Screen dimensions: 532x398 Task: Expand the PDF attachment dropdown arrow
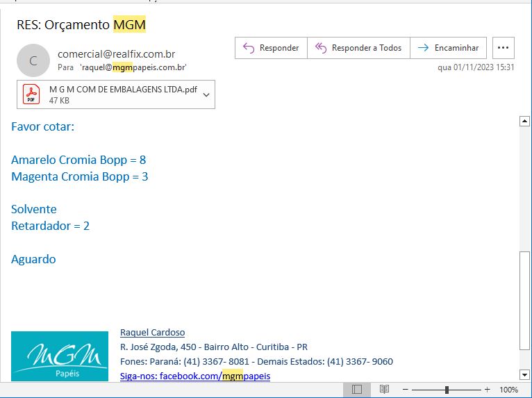click(x=206, y=95)
